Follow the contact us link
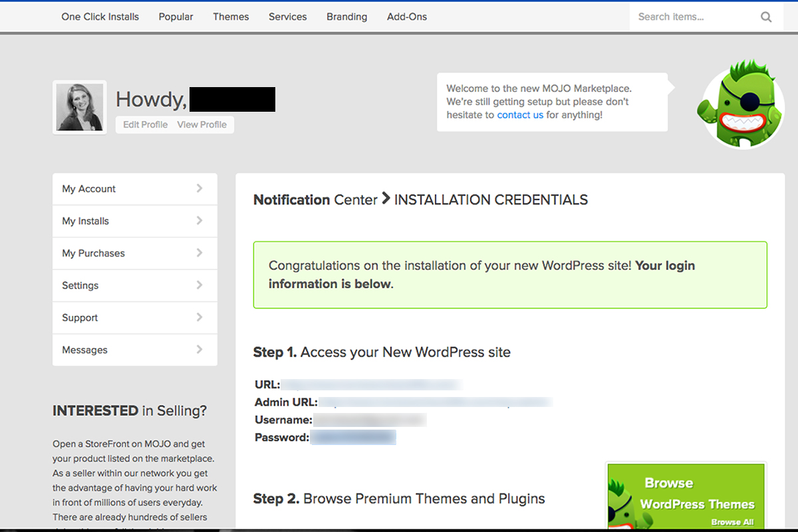The height and width of the screenshot is (532, 798). click(520, 115)
